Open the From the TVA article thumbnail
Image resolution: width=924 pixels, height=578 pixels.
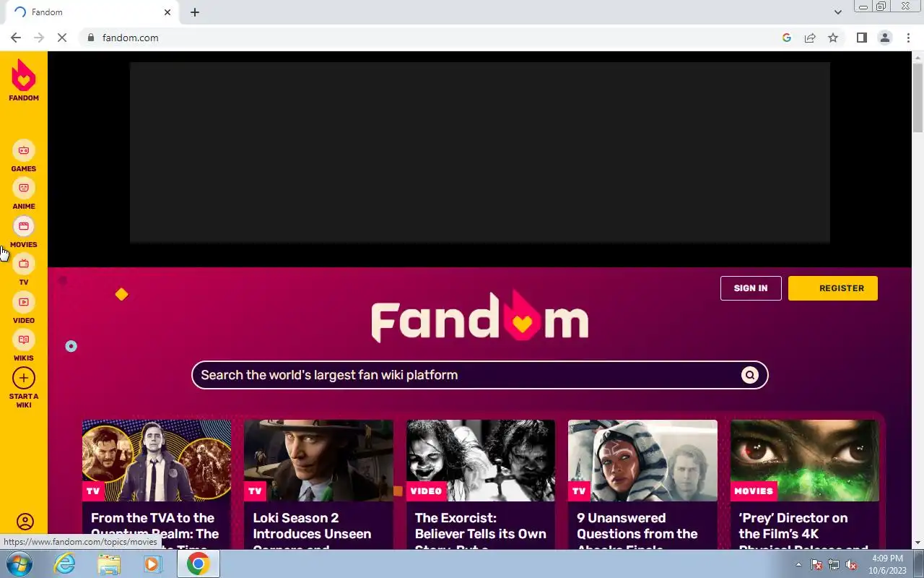157,461
